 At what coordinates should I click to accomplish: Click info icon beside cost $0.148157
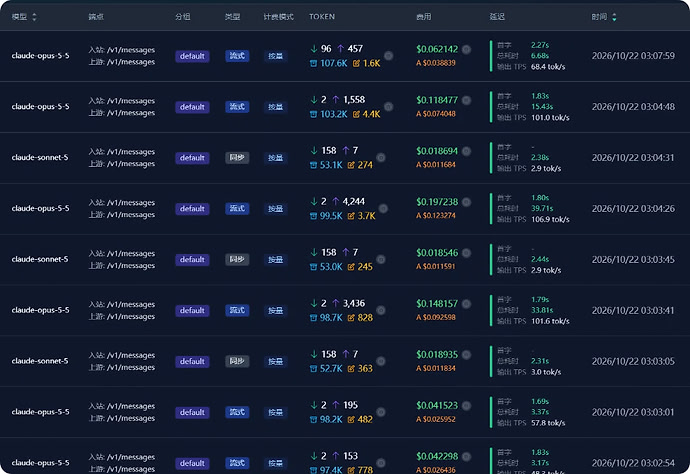pos(466,304)
